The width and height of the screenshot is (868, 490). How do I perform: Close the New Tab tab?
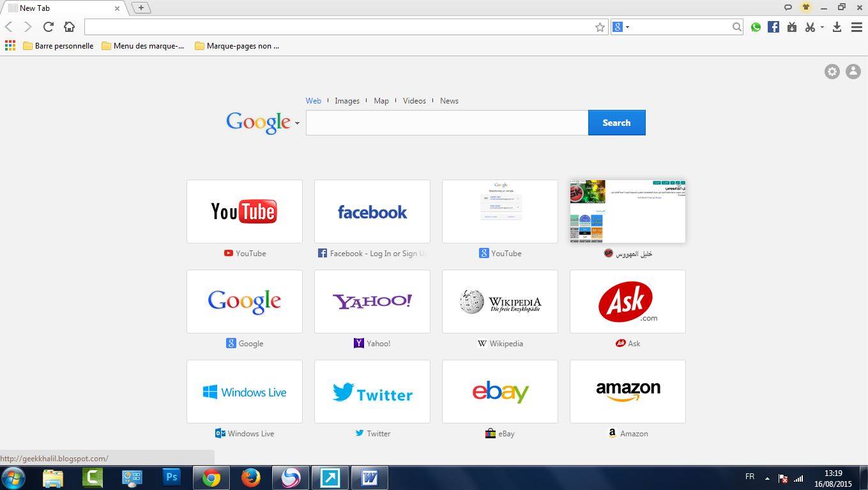coord(117,8)
